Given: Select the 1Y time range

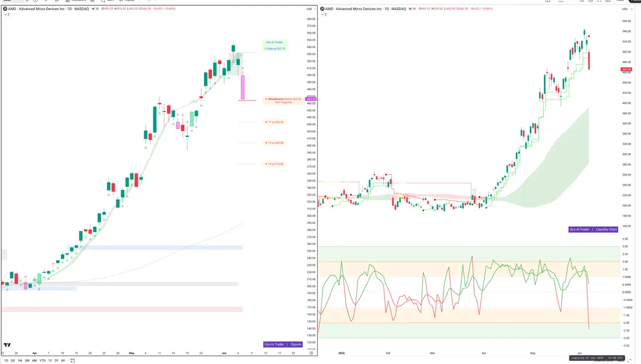Looking at the screenshot, I should 50,360.
